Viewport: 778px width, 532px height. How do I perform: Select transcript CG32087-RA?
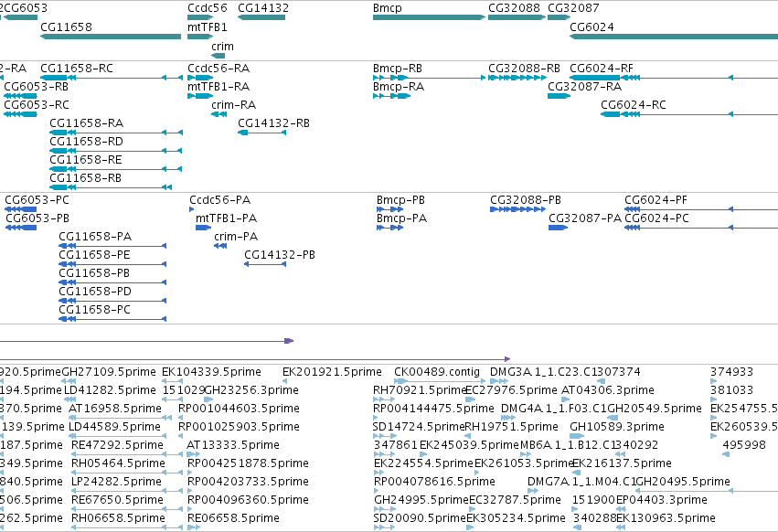(x=584, y=86)
